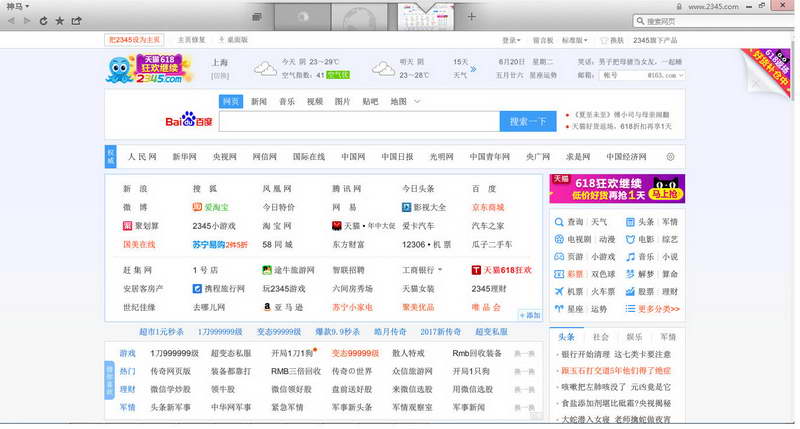Expand more Baidu categories after 地图
The width and height of the screenshot is (800, 429).
click(x=417, y=102)
